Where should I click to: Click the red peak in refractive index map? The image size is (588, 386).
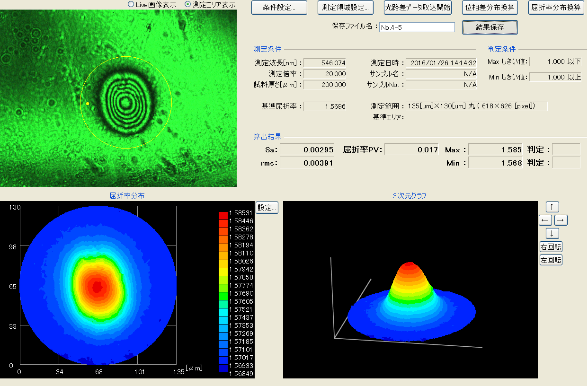(97, 286)
